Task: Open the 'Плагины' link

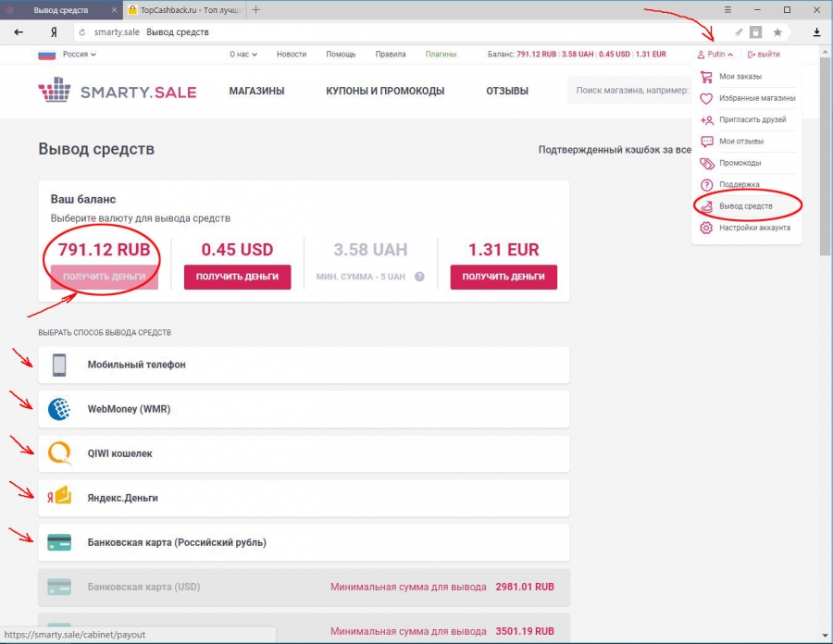Action: coord(441,55)
